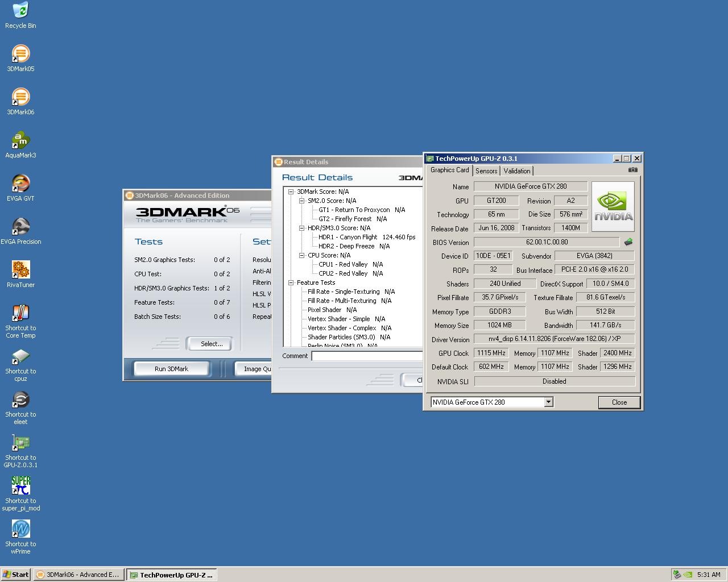Viewport: 728px width, 582px height.
Task: Collapse the CPU Score tree node
Action: [x=302, y=255]
